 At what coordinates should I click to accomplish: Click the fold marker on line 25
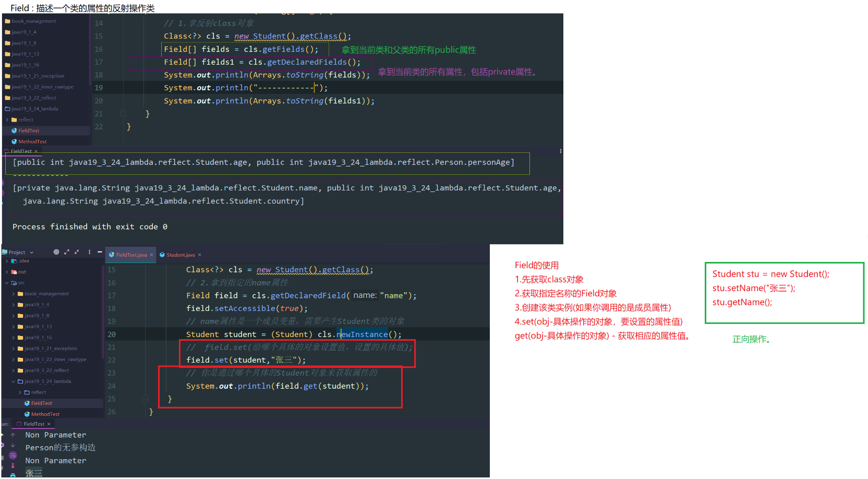pos(146,399)
